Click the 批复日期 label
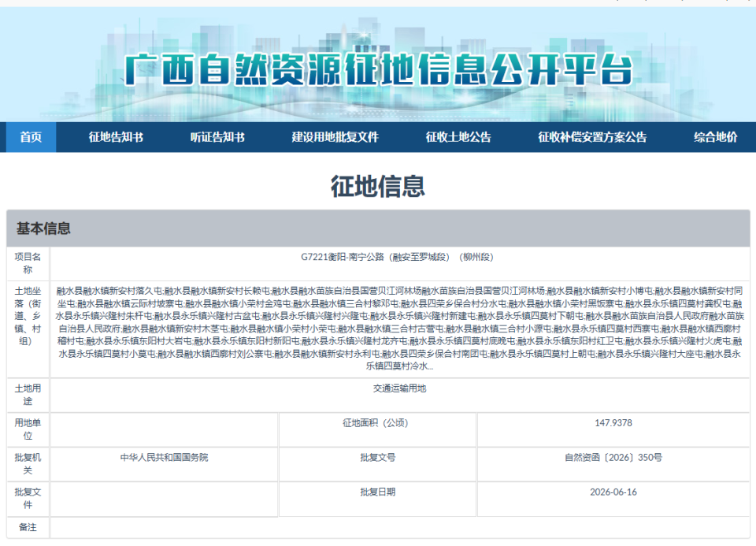 coord(377,492)
